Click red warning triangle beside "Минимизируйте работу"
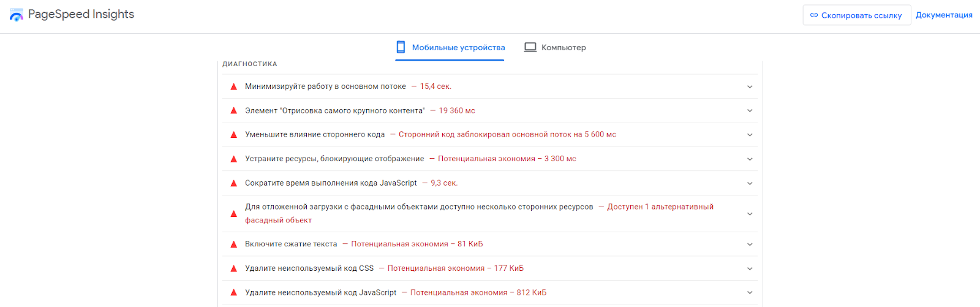The width and height of the screenshot is (980, 307). point(233,87)
